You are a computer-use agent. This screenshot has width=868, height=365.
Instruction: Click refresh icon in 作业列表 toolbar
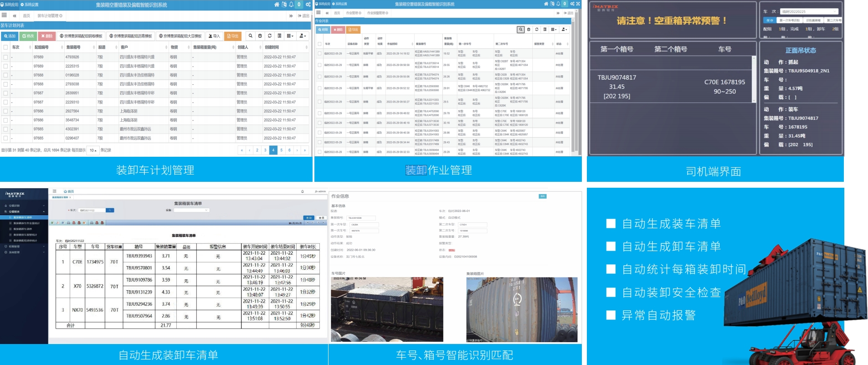537,30
